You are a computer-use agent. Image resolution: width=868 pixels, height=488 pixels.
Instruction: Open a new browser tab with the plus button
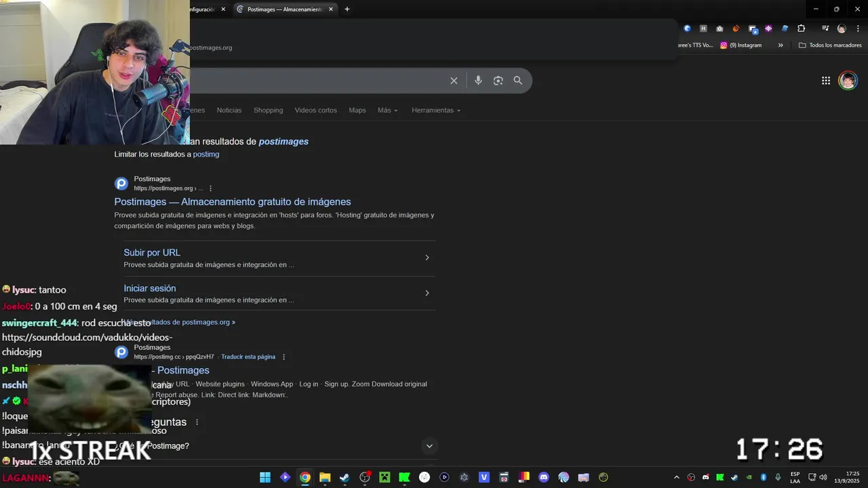click(347, 9)
